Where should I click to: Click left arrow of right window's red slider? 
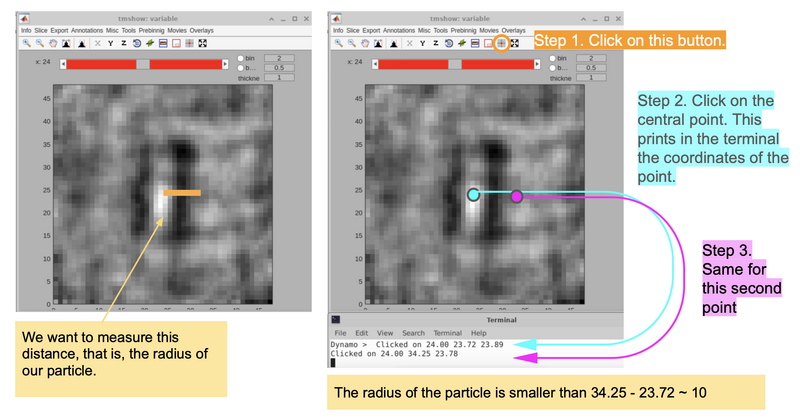(376, 64)
